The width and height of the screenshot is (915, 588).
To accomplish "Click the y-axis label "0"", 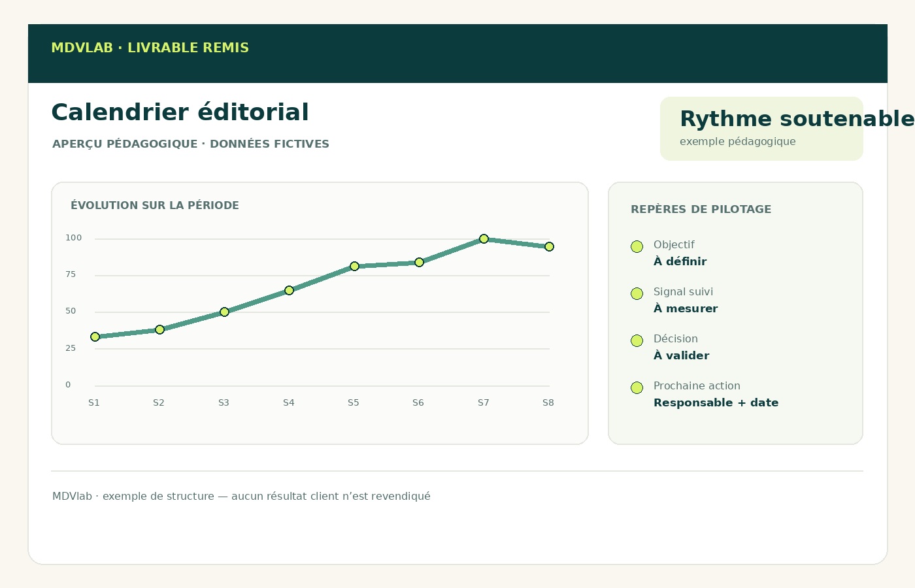I will (x=68, y=385).
